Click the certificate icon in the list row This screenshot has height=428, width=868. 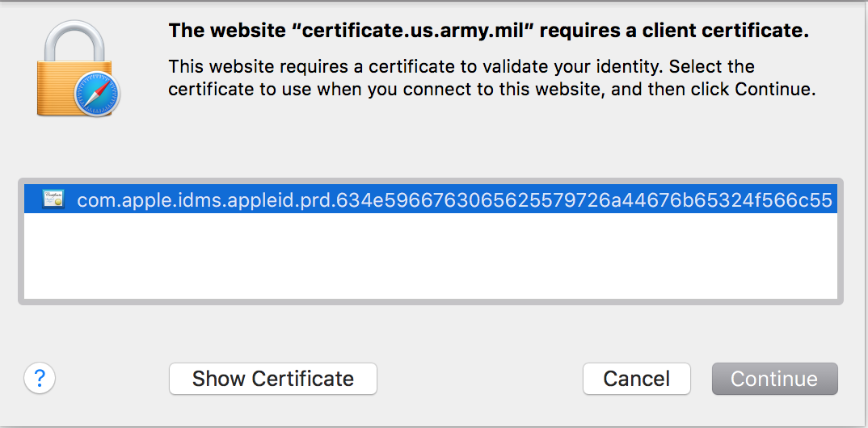click(55, 199)
